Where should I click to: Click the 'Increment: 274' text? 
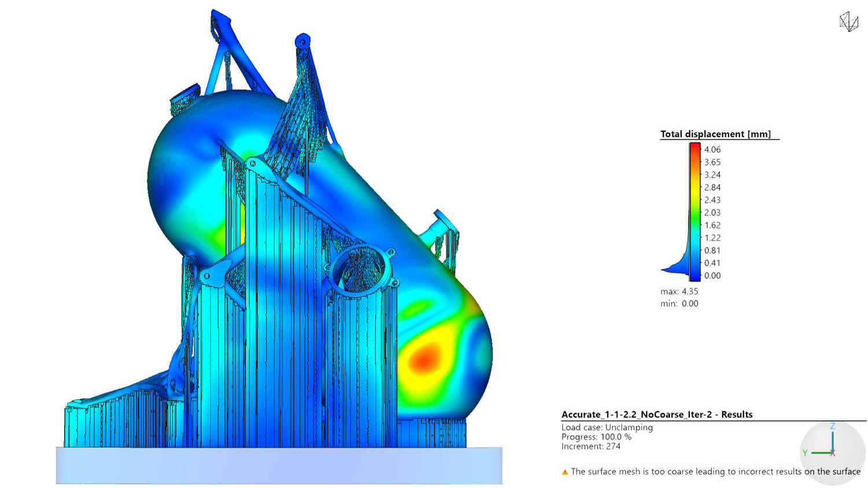591,446
